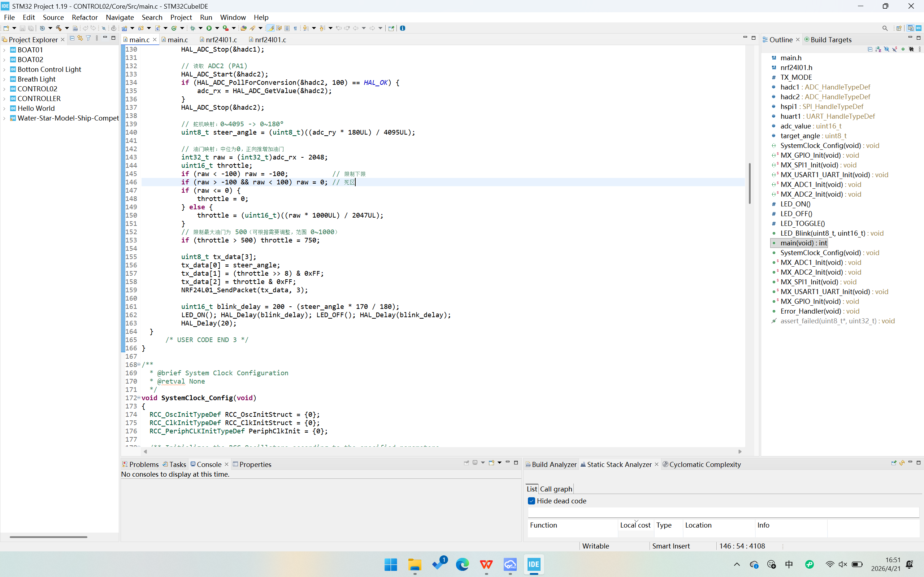The height and width of the screenshot is (577, 924).
Task: Click the hammer Build icon
Action: (59, 28)
